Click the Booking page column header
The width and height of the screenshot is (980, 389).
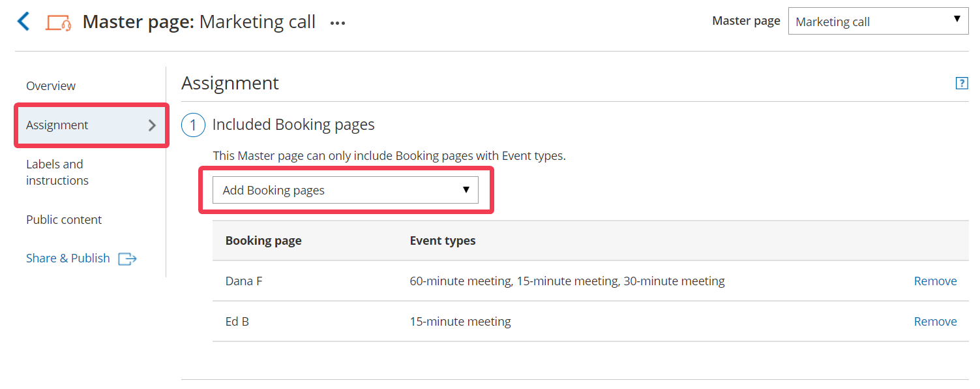point(263,241)
